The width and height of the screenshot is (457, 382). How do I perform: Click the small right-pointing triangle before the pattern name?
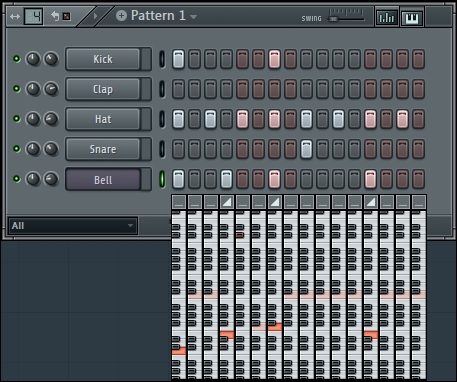tap(95, 16)
